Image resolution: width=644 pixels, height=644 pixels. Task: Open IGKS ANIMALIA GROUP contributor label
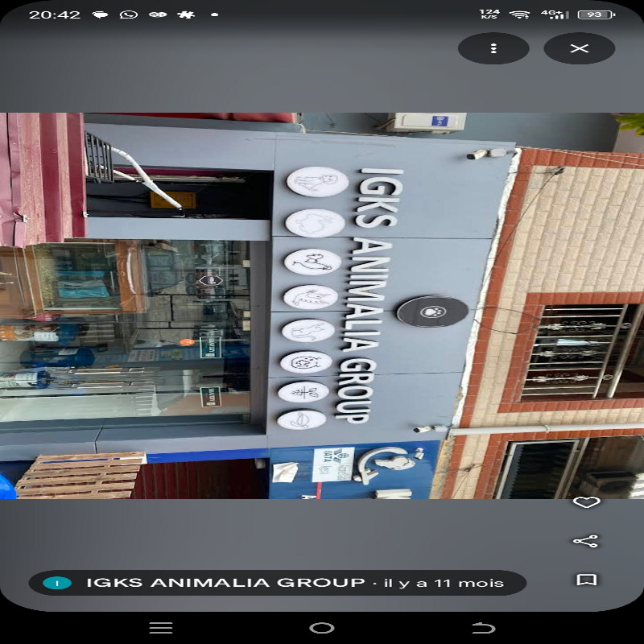[x=277, y=583]
